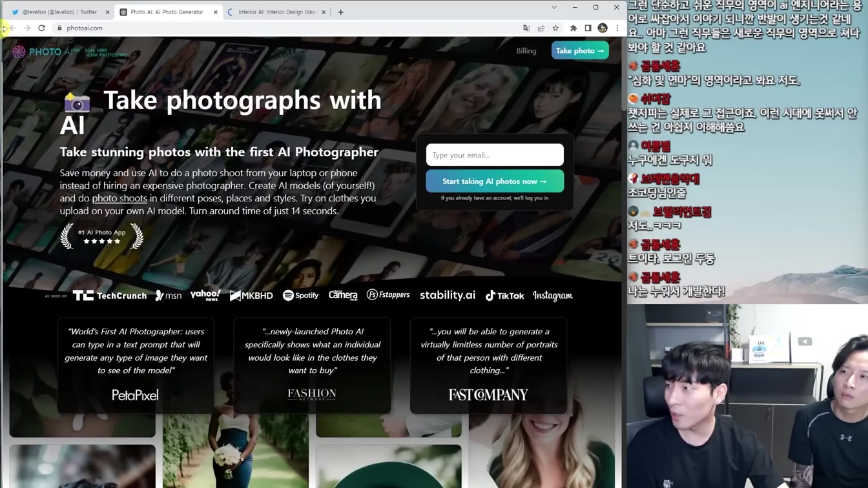Close the Photo AI tab
Image resolution: width=868 pixels, height=488 pixels.
(216, 12)
